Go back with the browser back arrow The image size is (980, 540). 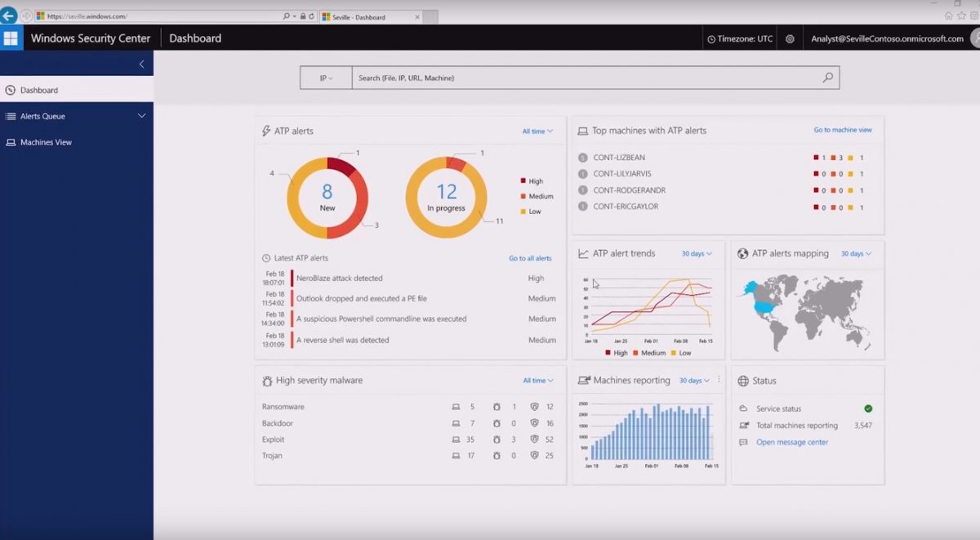point(9,16)
